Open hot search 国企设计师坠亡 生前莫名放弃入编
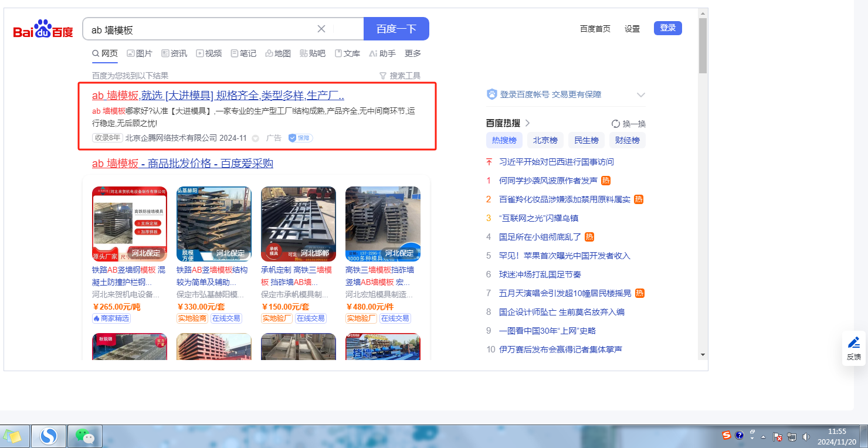Viewport: 868px width, 448px height. point(562,312)
